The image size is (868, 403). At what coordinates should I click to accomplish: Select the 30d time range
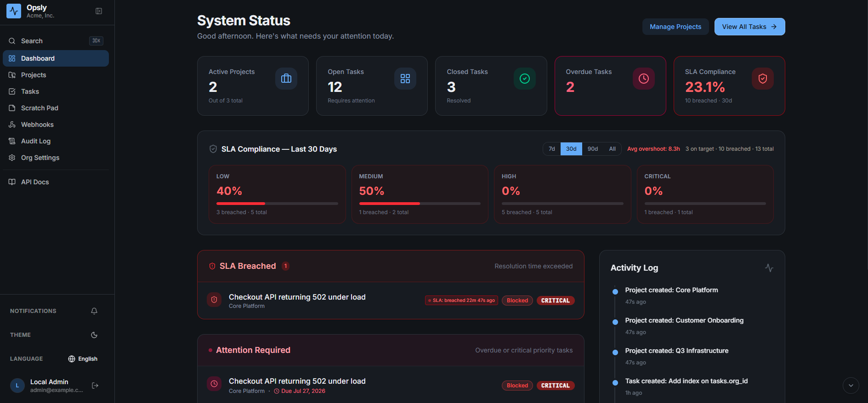pyautogui.click(x=571, y=149)
